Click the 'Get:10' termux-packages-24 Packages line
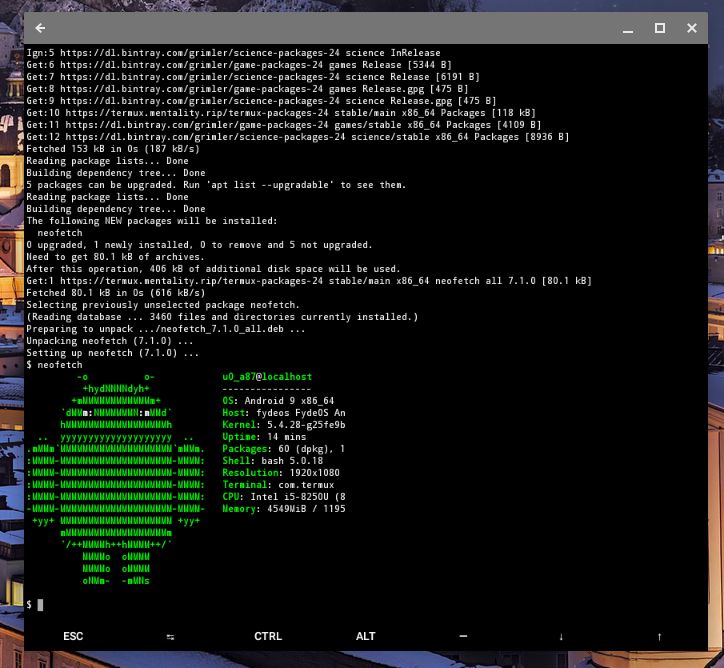The width and height of the screenshot is (724, 668). pyautogui.click(x=281, y=113)
